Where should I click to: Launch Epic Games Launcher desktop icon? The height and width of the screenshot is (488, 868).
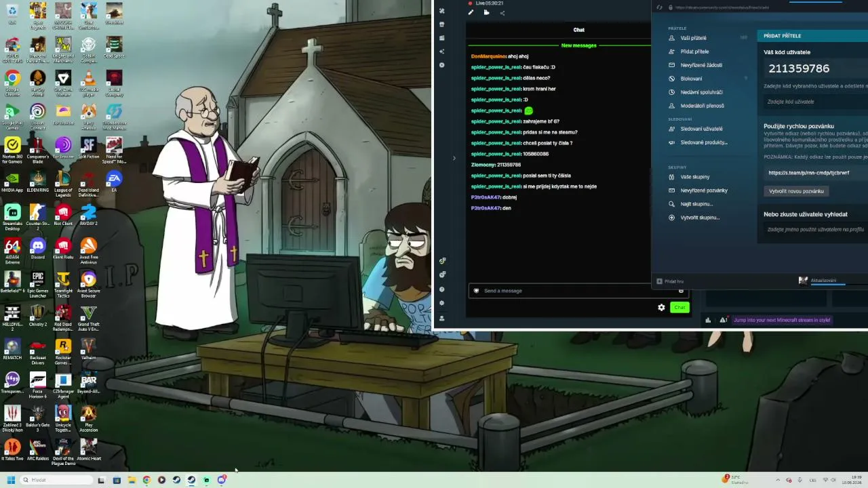tap(38, 285)
